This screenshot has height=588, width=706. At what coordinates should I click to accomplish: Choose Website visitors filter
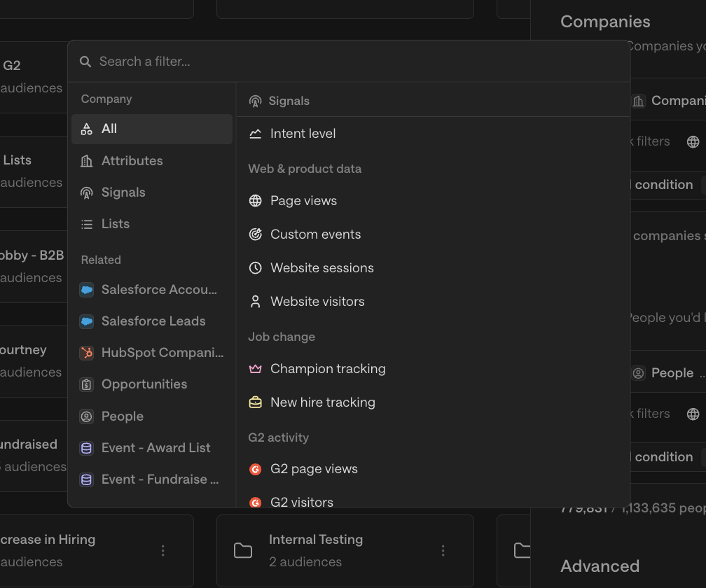pos(433,302)
